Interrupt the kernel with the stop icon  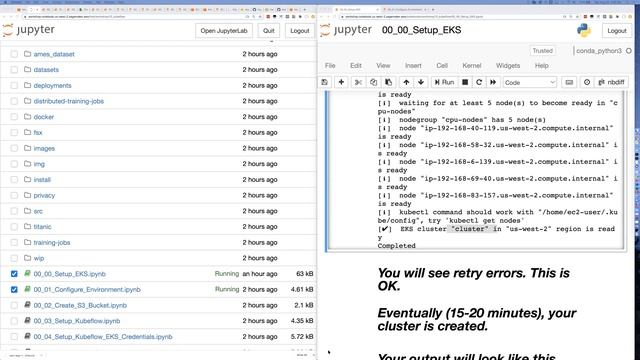pos(465,82)
